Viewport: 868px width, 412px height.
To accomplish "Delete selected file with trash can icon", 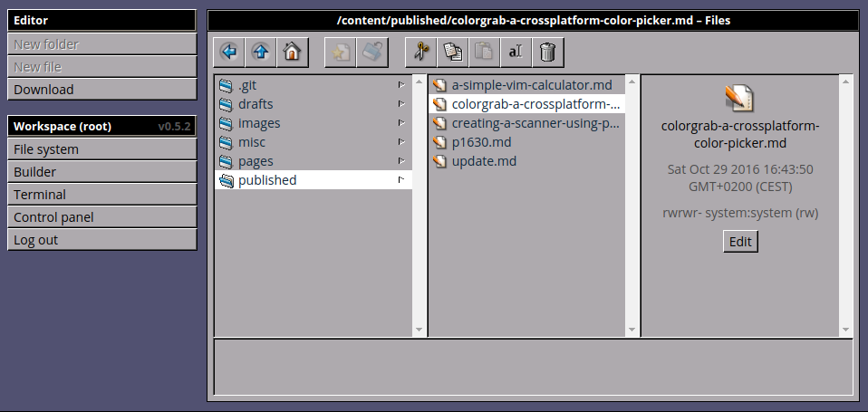I will [x=548, y=53].
